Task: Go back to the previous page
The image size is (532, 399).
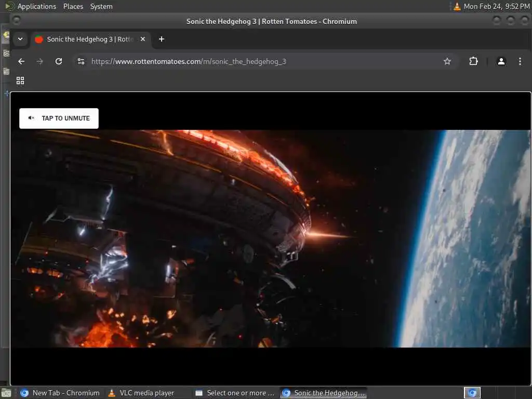Action: (21, 61)
